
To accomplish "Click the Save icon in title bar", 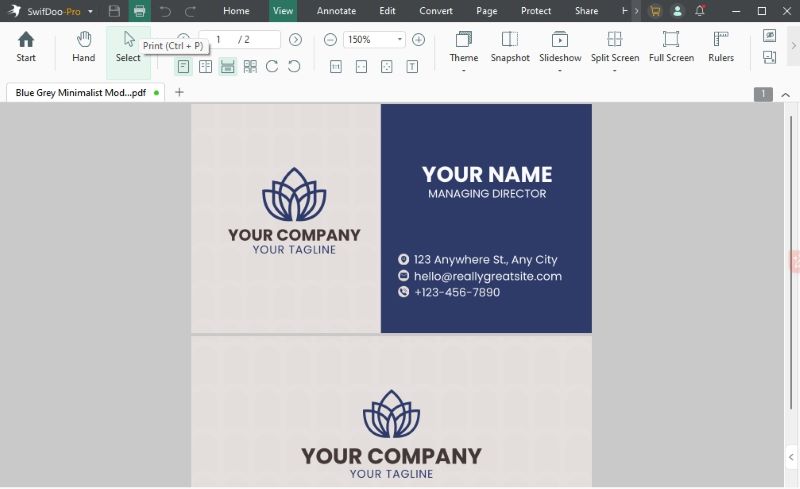I will 114,11.
